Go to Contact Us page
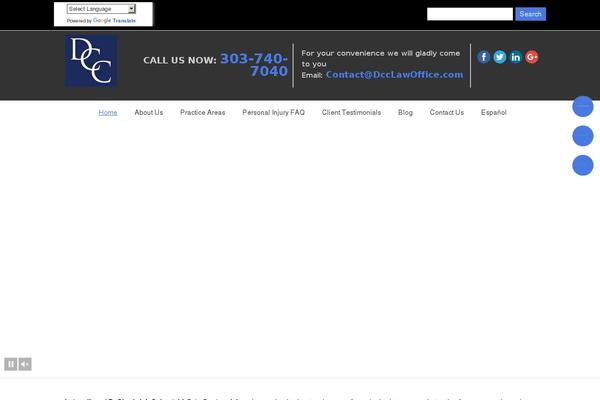 [447, 113]
